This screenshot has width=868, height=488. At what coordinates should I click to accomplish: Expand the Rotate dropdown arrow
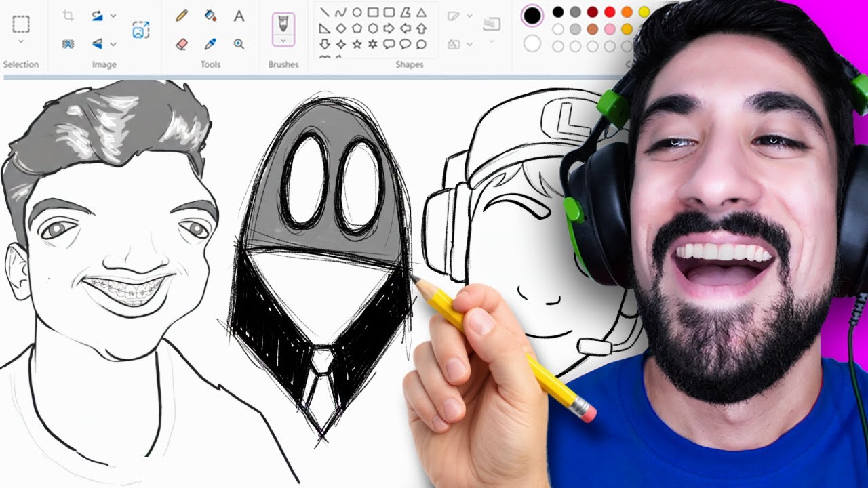(x=113, y=16)
